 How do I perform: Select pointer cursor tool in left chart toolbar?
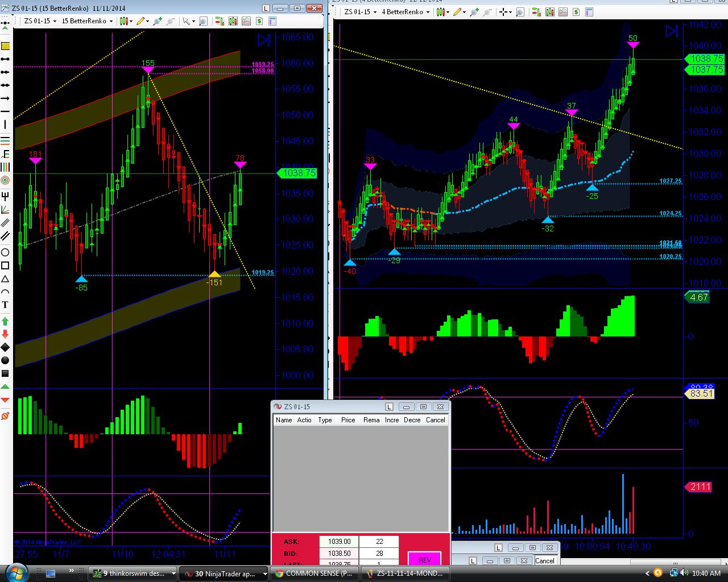pyautogui.click(x=185, y=21)
